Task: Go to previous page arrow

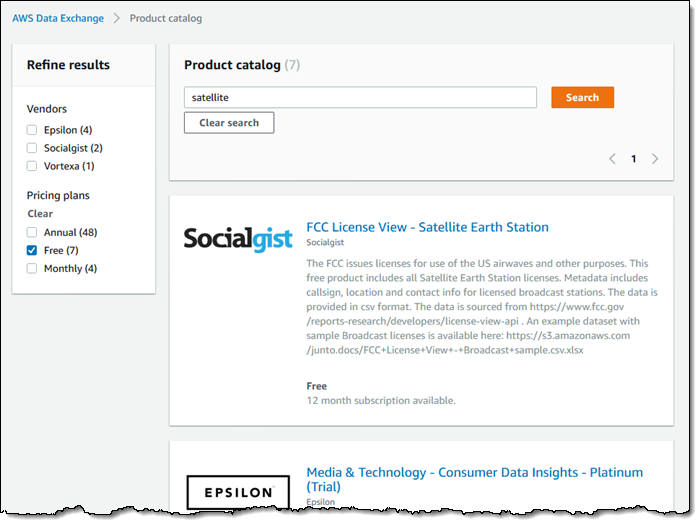Action: 613,159
